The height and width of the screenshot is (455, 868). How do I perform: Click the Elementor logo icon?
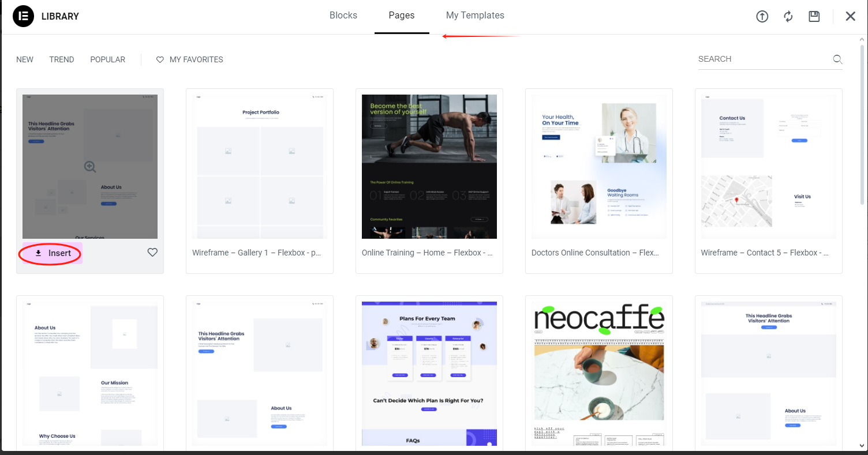pyautogui.click(x=23, y=16)
